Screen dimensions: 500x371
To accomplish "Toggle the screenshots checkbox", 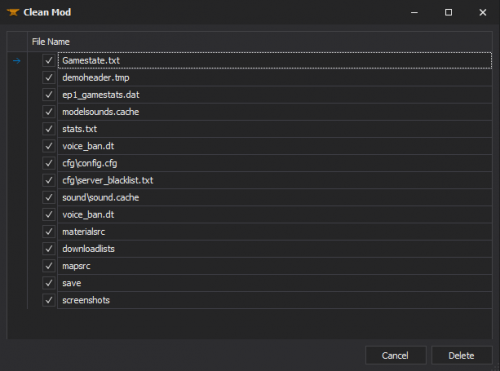I will click(49, 300).
